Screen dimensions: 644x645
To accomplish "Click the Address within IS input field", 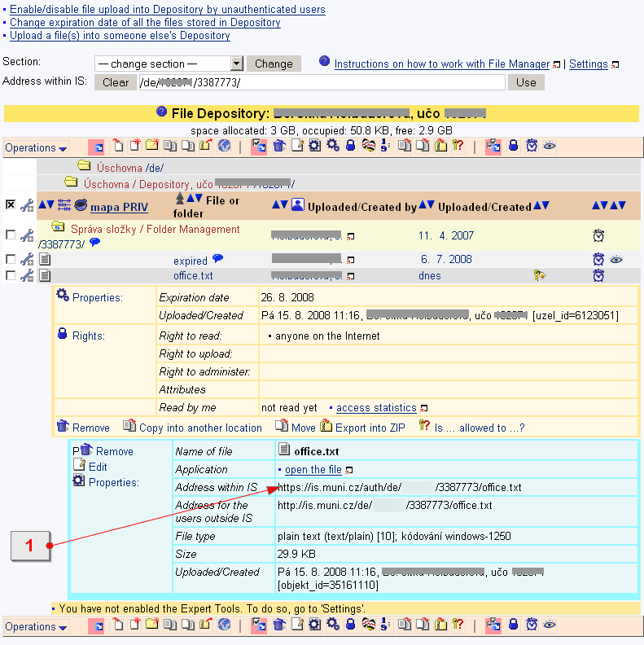I will (322, 82).
